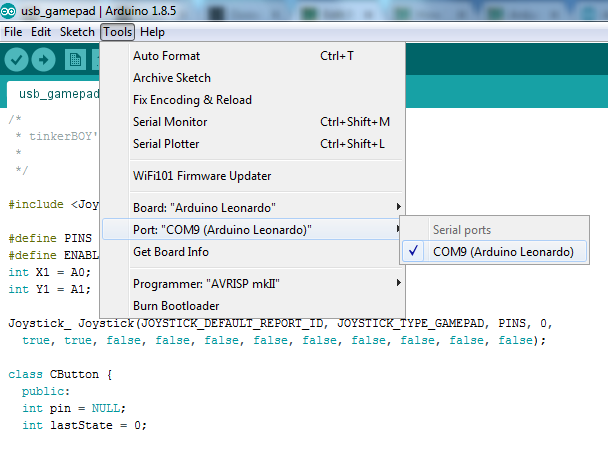
Task: Click the "Serial ports" submenu header
Action: (462, 230)
